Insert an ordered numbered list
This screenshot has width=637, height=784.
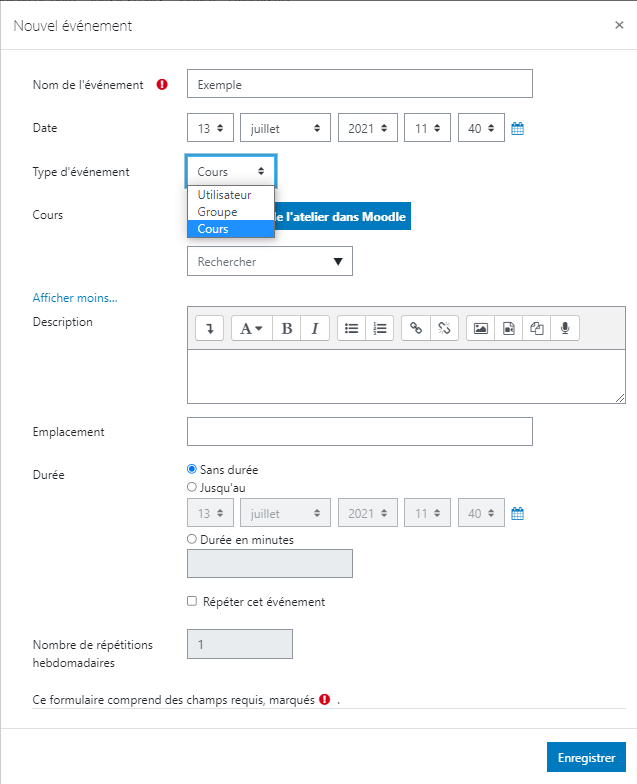[380, 328]
